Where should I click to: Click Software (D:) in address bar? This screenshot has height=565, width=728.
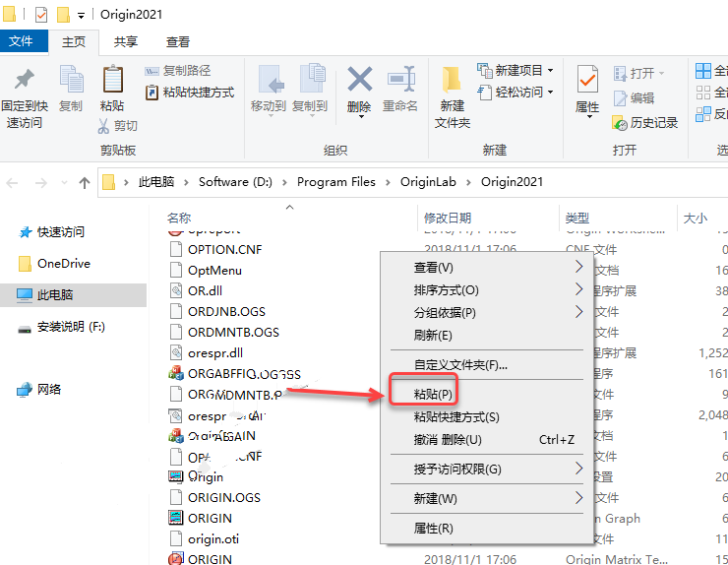[235, 182]
